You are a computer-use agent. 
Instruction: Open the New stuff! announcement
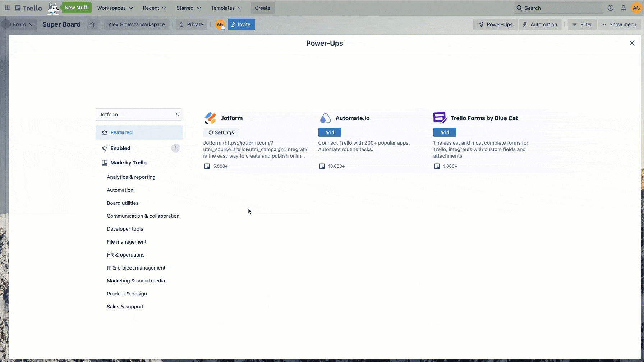point(77,8)
